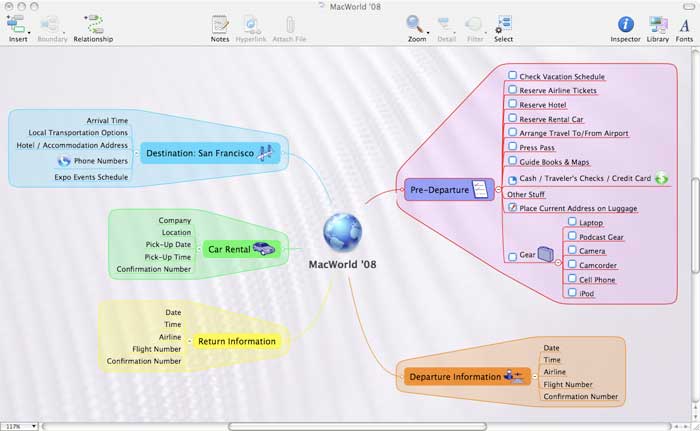
Task: Collapse the Gear subtopics
Action: click(x=558, y=263)
